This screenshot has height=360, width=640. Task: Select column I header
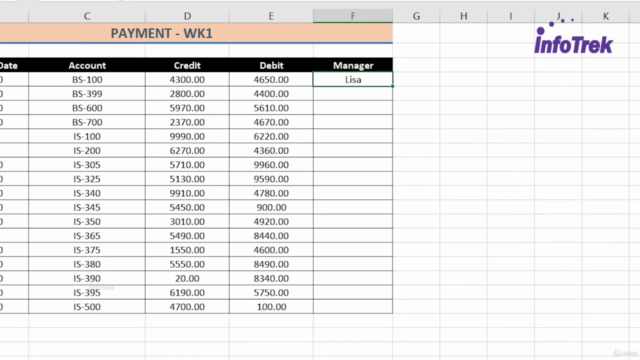tap(511, 16)
